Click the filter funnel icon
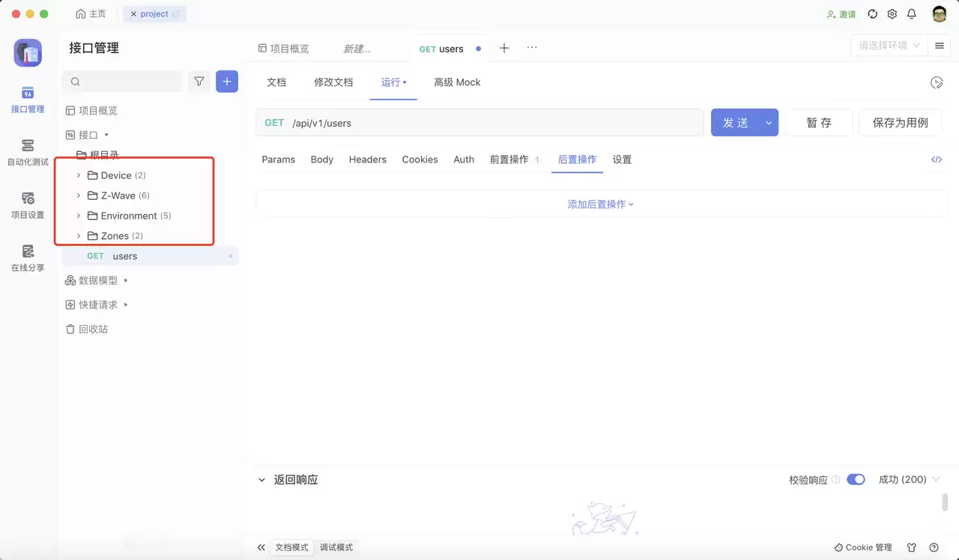 point(199,81)
